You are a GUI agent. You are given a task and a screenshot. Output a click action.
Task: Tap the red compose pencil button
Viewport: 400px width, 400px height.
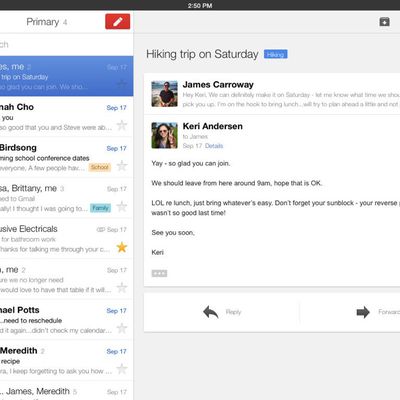117,22
